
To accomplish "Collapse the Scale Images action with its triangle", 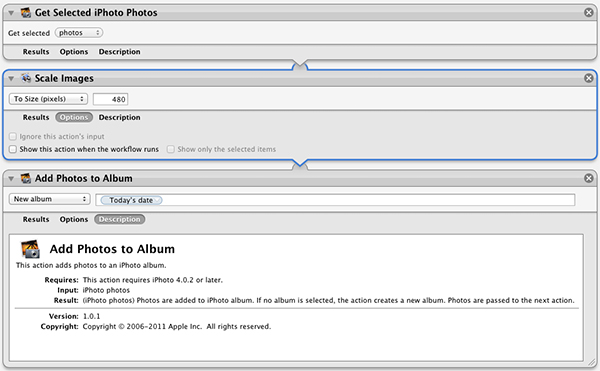I will pos(11,78).
